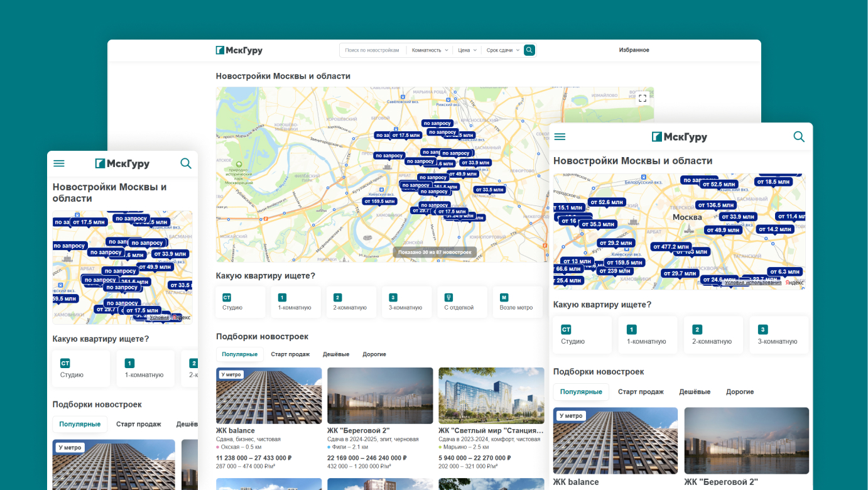
Task: Open Избранное link in desktop header
Action: tap(634, 50)
